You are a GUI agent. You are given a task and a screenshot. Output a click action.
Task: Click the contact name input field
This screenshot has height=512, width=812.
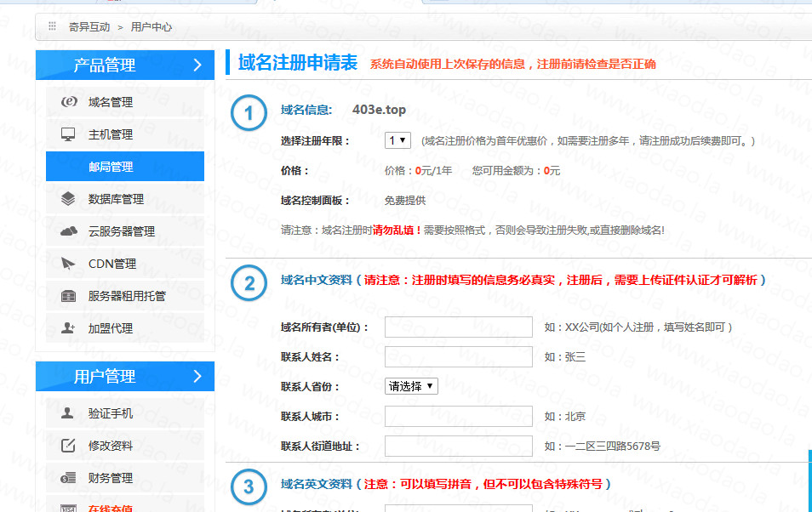click(458, 357)
